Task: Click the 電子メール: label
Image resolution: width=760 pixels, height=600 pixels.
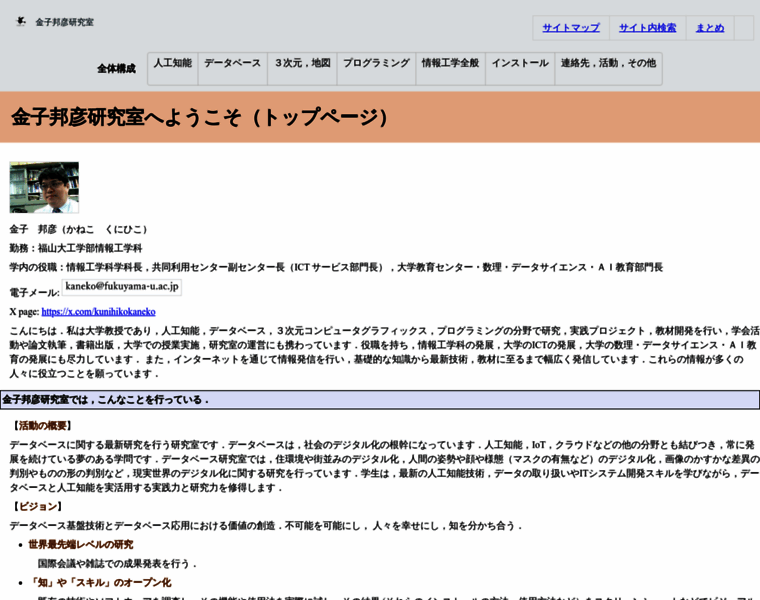Action: tap(34, 293)
